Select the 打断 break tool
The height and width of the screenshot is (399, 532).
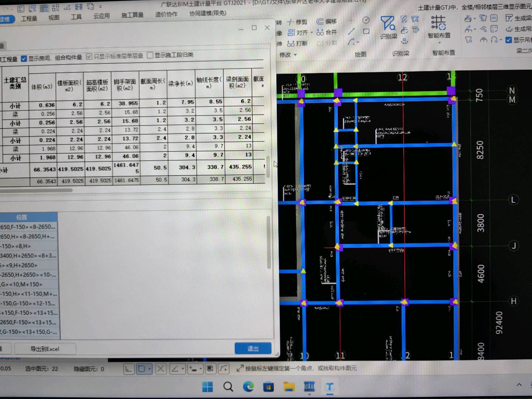coord(297,43)
